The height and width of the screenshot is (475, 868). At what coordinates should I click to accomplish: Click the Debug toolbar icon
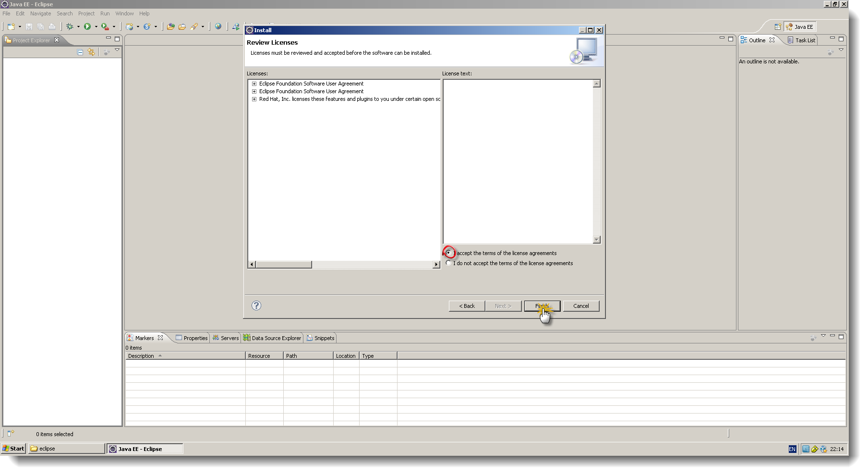[x=70, y=26]
